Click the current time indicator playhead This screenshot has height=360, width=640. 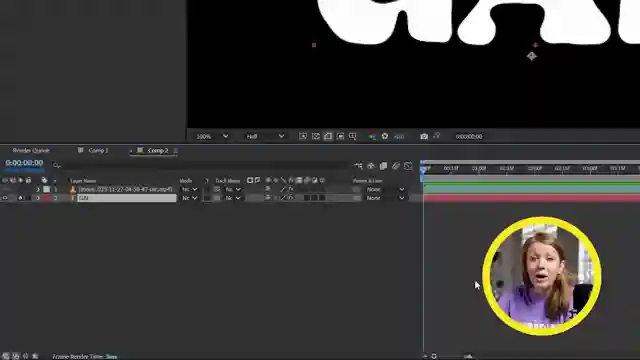click(424, 169)
